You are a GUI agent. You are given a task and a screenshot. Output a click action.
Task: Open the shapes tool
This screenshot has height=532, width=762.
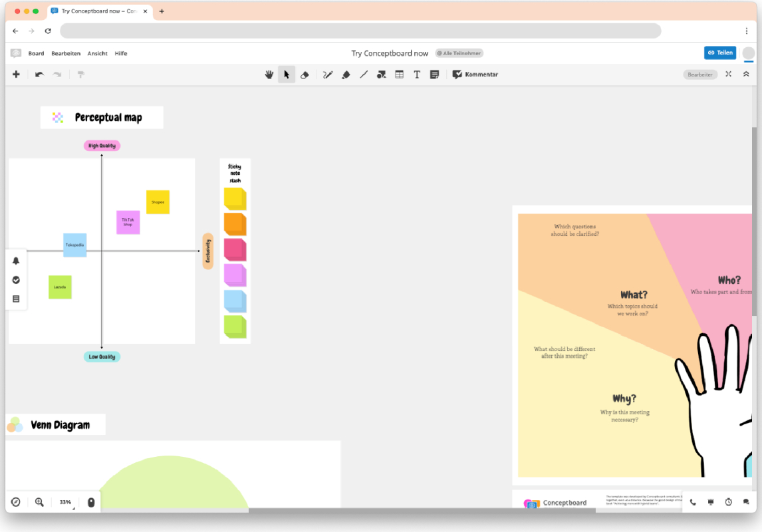pos(382,74)
